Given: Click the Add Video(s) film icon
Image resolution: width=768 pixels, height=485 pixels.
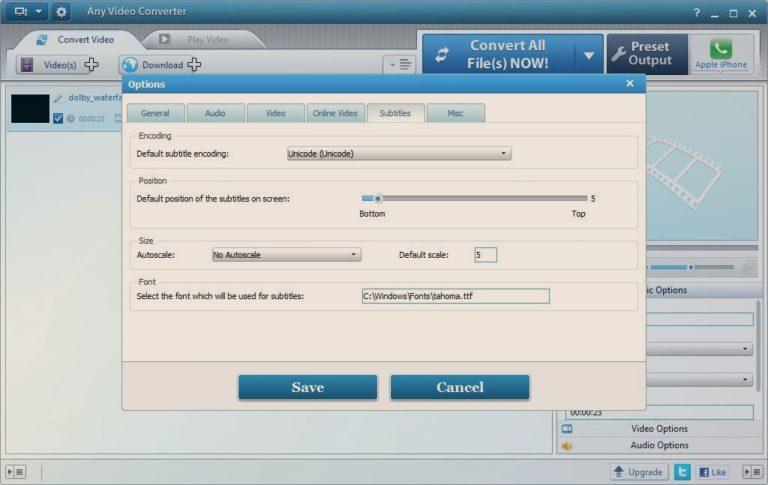Looking at the screenshot, I should click(x=27, y=65).
